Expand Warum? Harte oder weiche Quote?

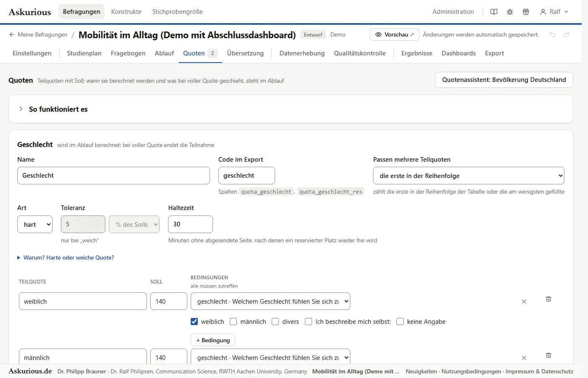66,257
